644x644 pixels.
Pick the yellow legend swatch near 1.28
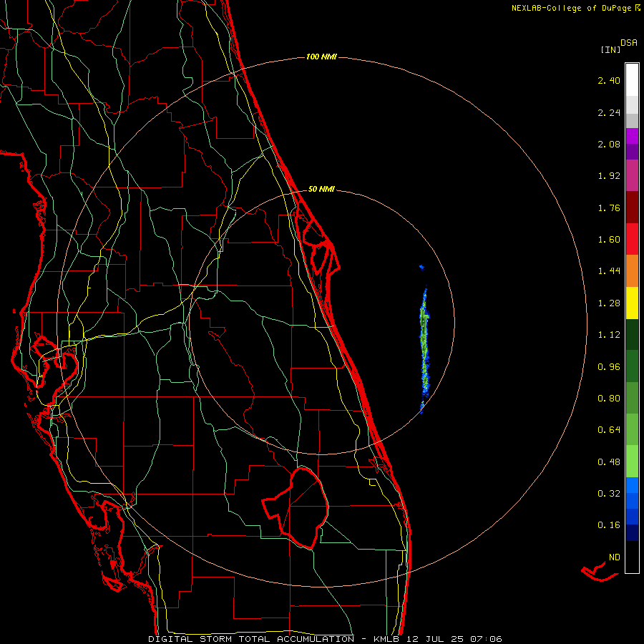pos(632,303)
